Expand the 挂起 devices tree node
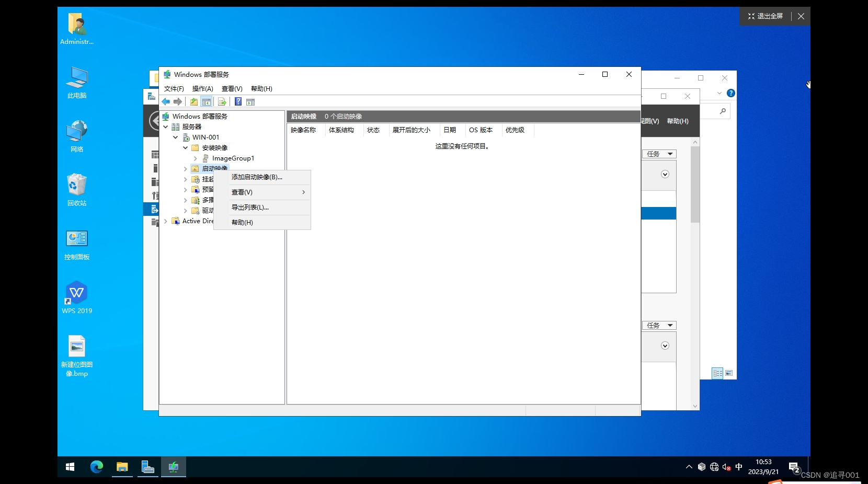868x484 pixels. click(x=185, y=179)
